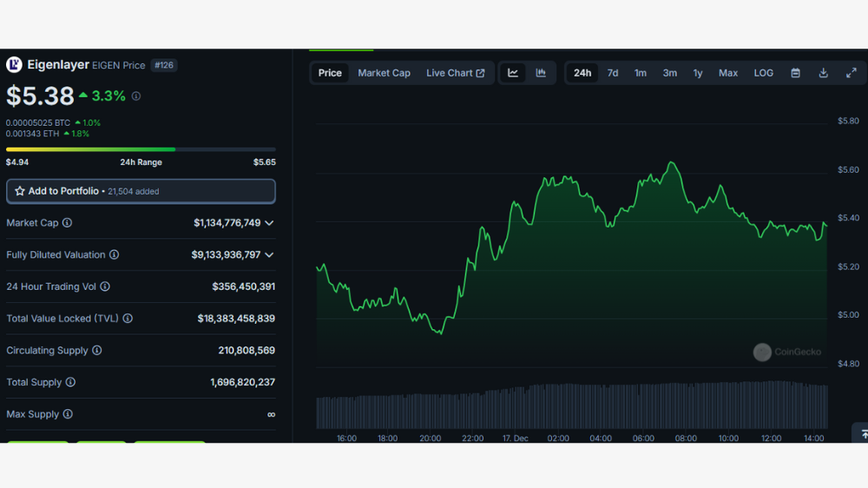Image resolution: width=868 pixels, height=488 pixels.
Task: Click the $356,450,391 trading volume value
Action: point(244,287)
